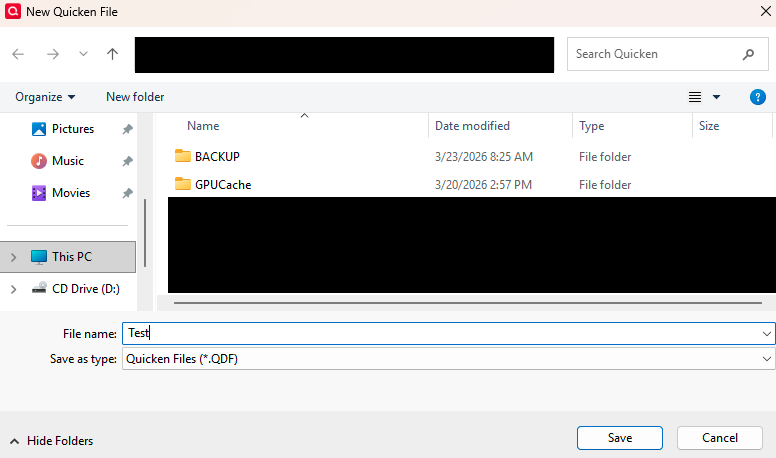Expand the CD Drive (D:) node
The width and height of the screenshot is (776, 458).
pos(13,289)
